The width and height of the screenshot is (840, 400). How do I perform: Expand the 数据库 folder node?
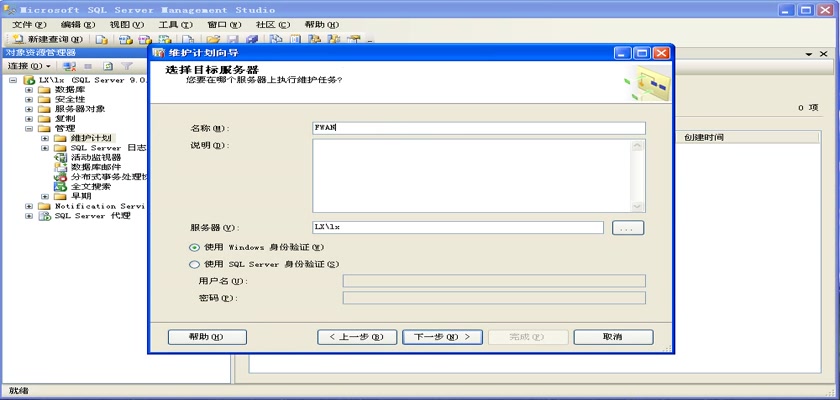(x=29, y=89)
